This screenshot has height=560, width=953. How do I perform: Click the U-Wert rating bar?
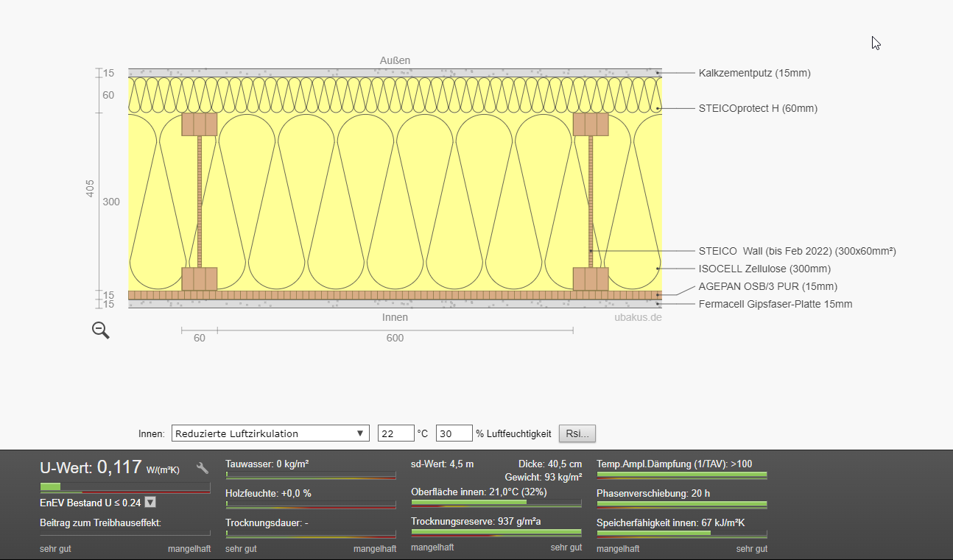(125, 488)
